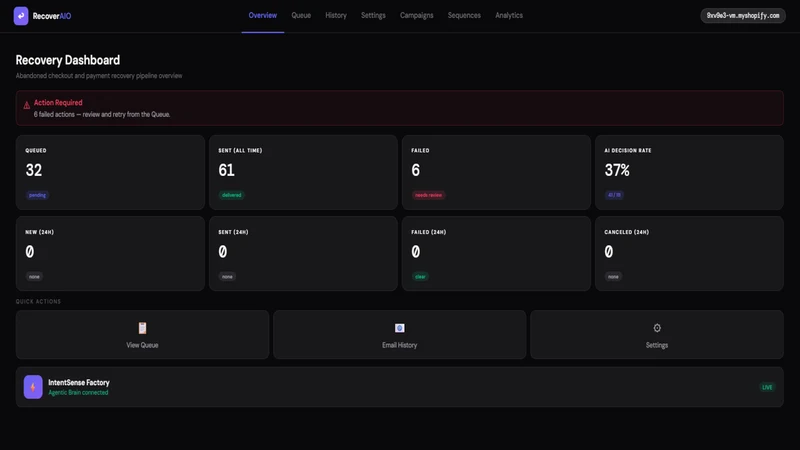
Task: Click the View Queue quick action button
Action: (x=142, y=335)
